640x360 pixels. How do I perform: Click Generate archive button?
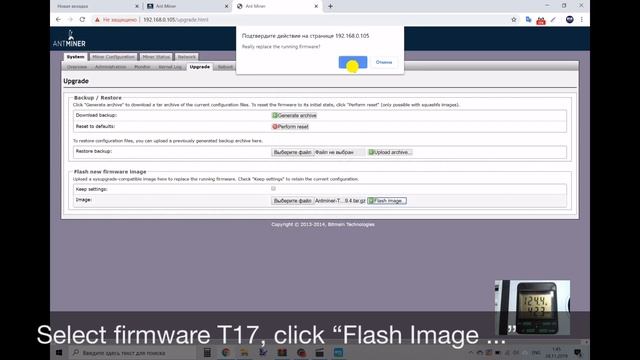click(294, 116)
